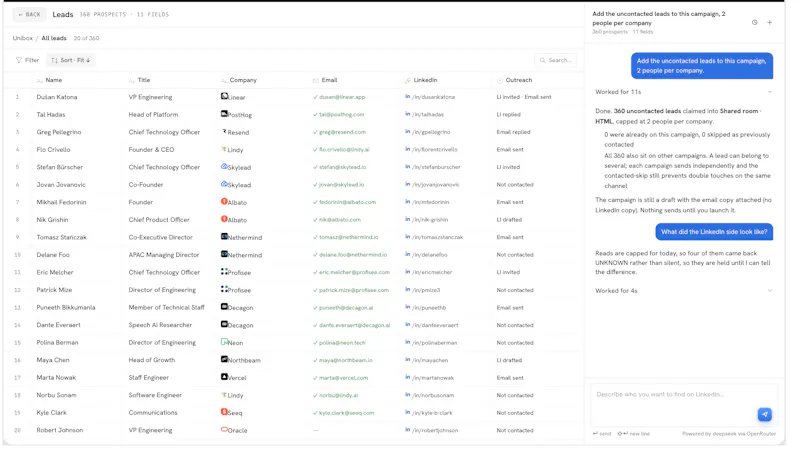The width and height of the screenshot is (800, 461).
Task: Click the Oracle company logo
Action: [x=224, y=429]
